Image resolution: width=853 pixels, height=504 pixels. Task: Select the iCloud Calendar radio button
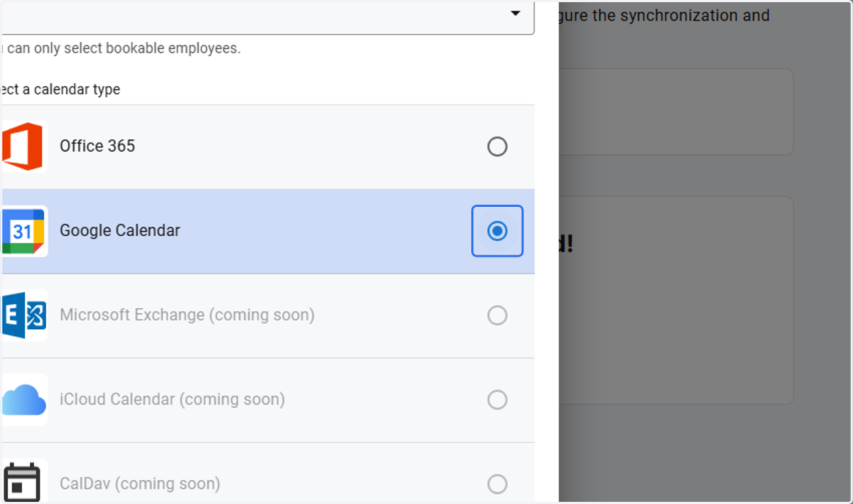click(x=497, y=400)
